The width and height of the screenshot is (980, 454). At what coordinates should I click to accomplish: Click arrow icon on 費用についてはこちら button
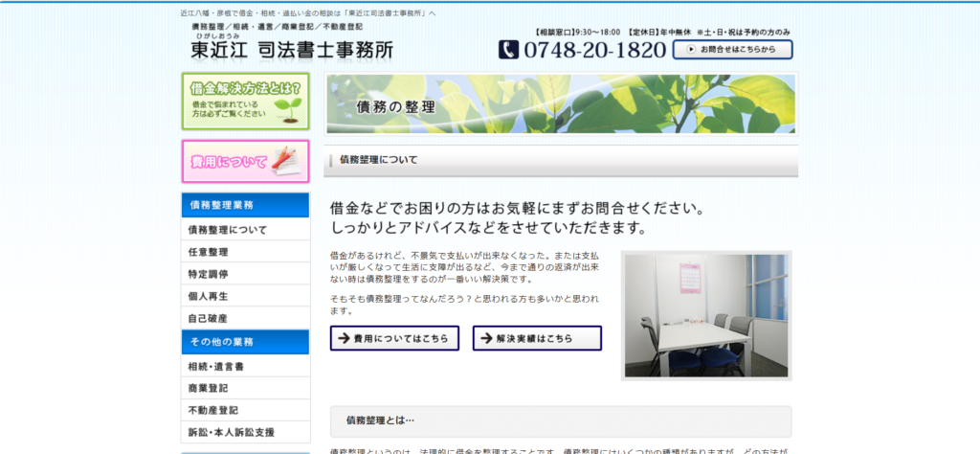click(x=344, y=338)
